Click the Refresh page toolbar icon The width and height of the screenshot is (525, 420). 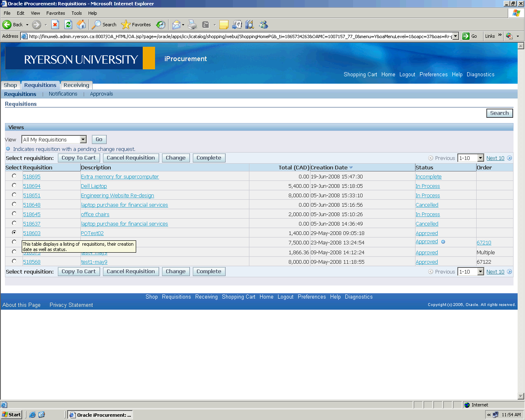tap(68, 25)
